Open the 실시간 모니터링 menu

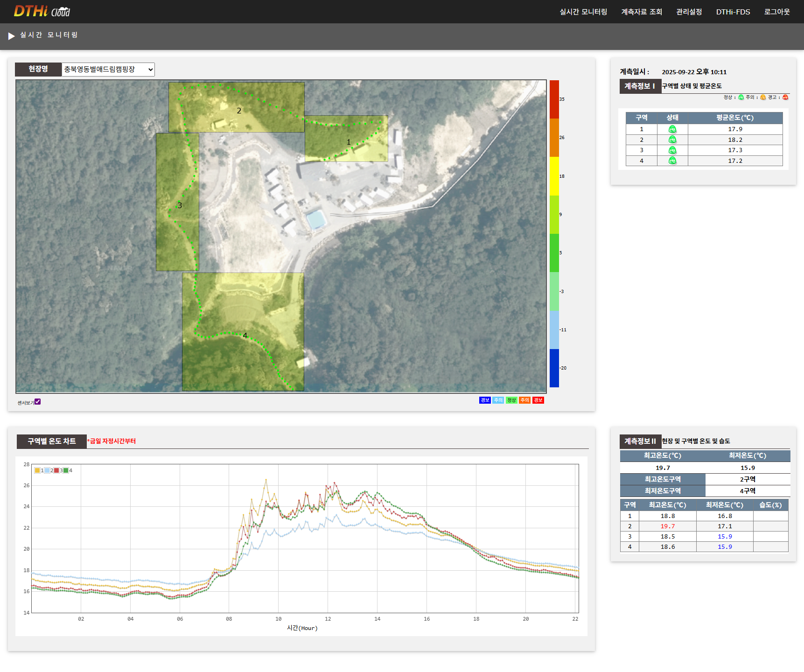(x=583, y=12)
